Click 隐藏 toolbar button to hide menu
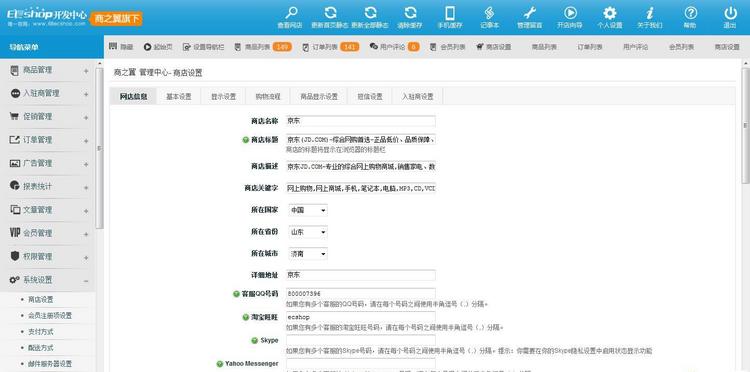 pos(121,47)
